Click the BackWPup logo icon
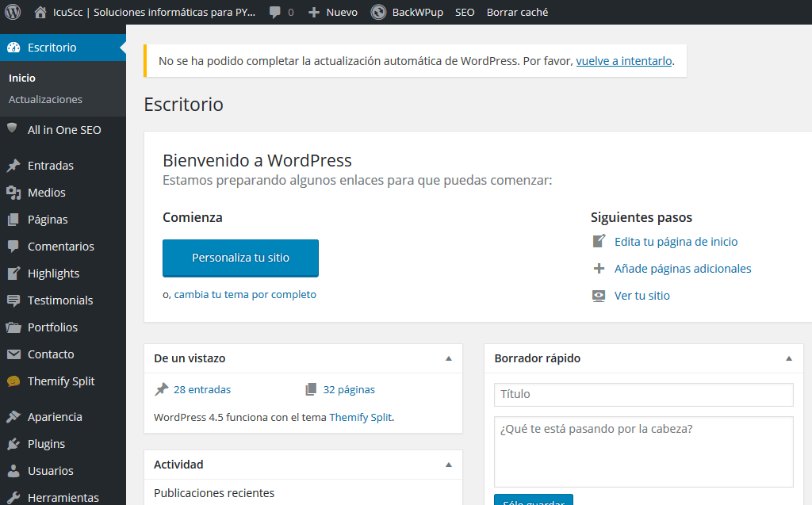Screen dimensions: 812x505 pos(378,12)
